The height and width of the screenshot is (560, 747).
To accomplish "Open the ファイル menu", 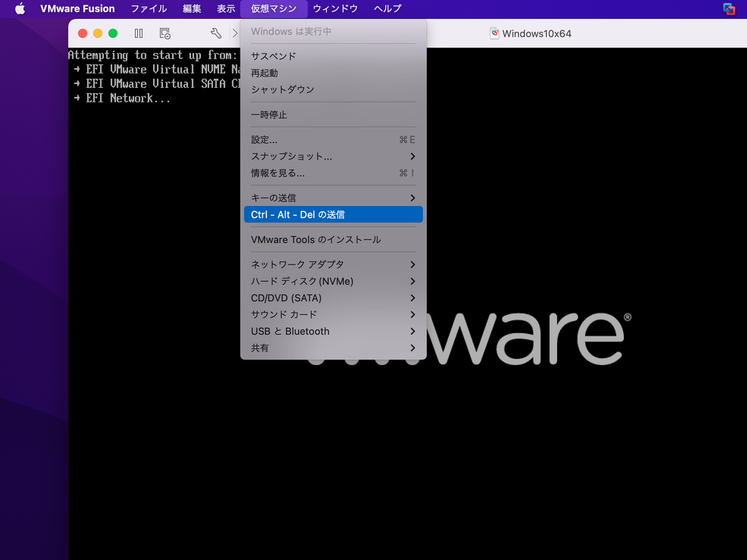I will 148,9.
